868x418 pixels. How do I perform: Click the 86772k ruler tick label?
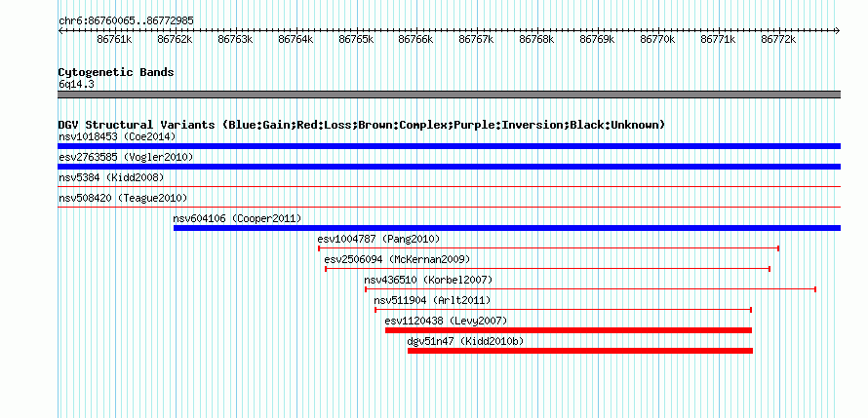[778, 39]
